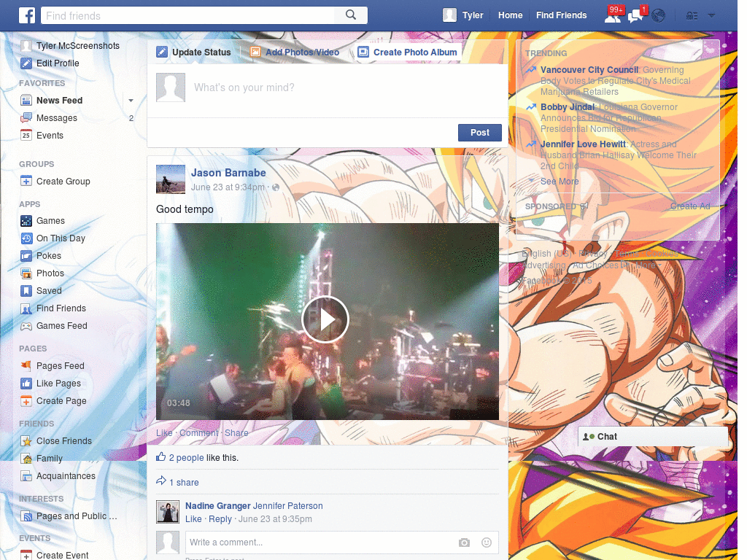This screenshot has height=560, width=747.
Task: Click the search magnifier button
Action: 351,15
